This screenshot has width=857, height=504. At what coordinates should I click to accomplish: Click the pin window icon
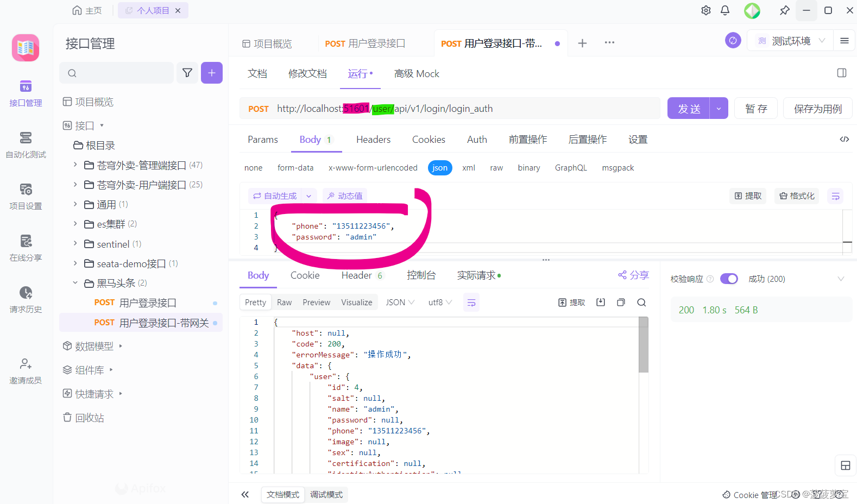coord(784,10)
